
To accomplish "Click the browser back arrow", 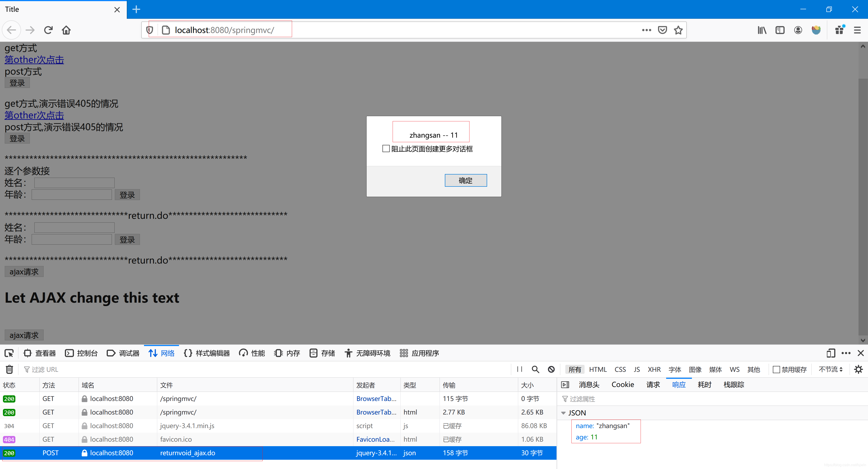I will 12,30.
